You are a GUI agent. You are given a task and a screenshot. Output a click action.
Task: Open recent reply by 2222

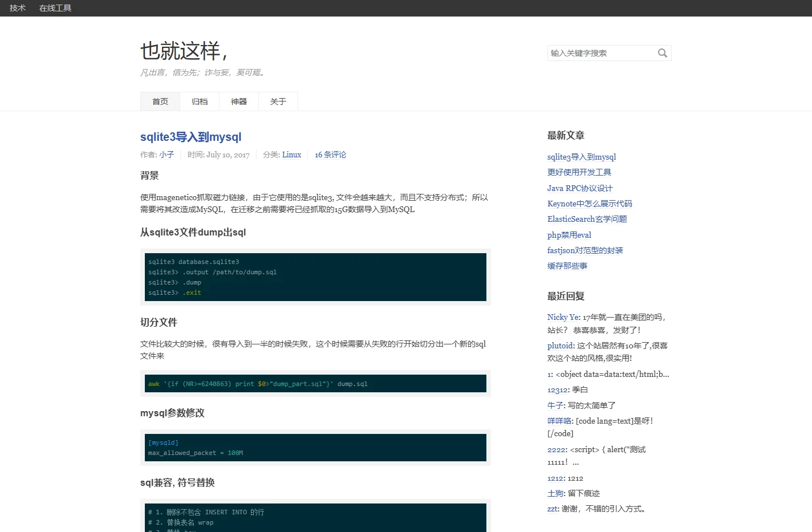[x=557, y=449]
